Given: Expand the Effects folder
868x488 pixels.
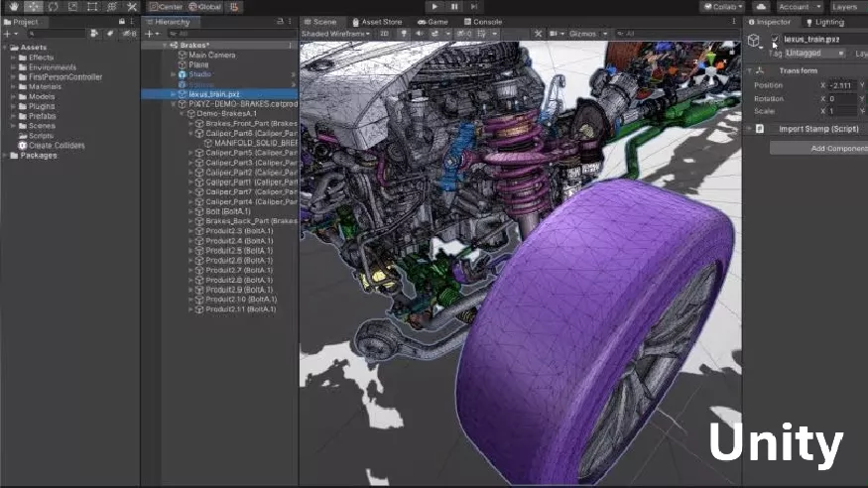Looking at the screenshot, I should (13, 58).
